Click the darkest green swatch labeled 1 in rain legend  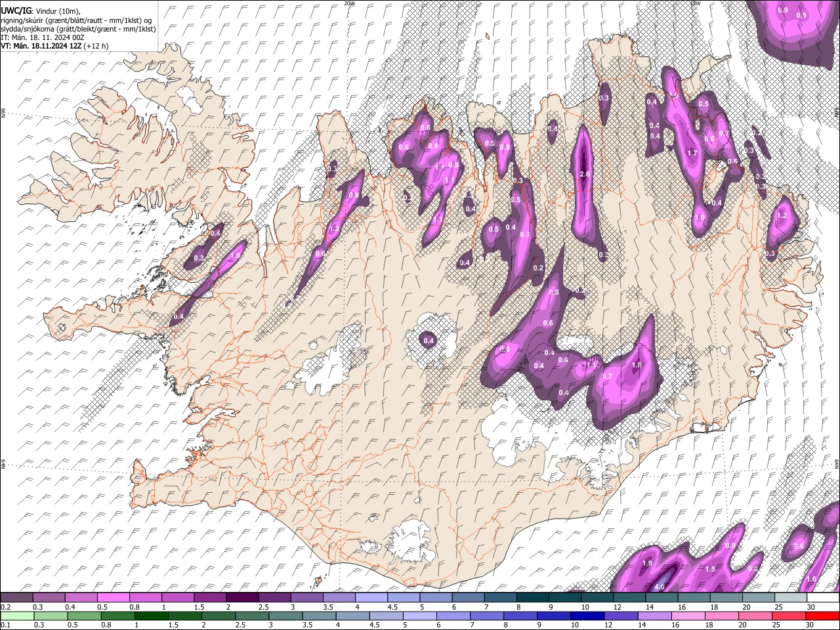[151, 616]
